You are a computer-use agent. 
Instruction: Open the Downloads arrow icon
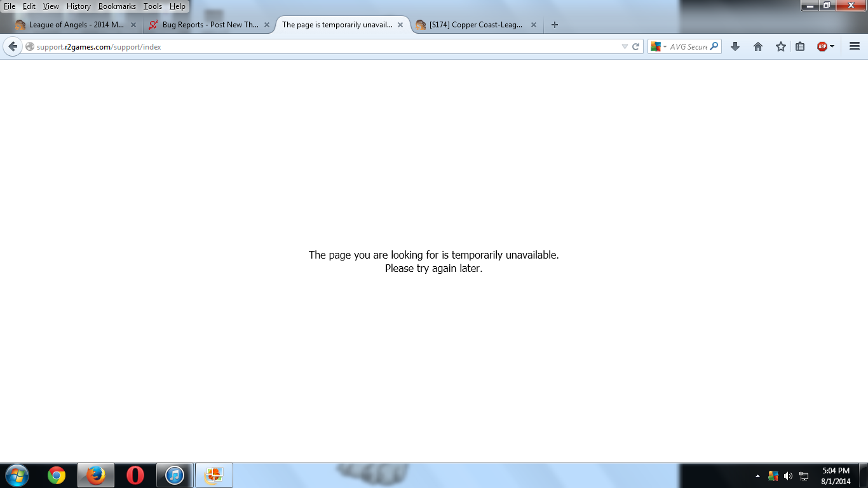pos(735,46)
